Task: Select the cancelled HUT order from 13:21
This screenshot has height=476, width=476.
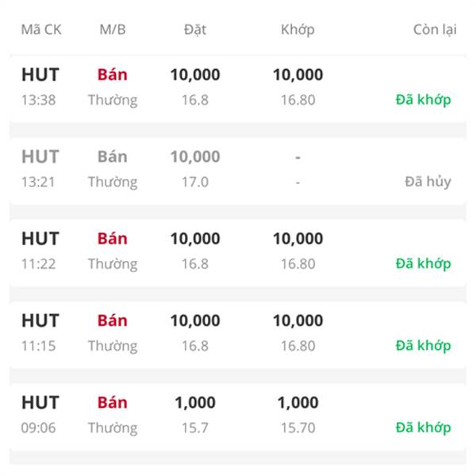Action: 238,171
